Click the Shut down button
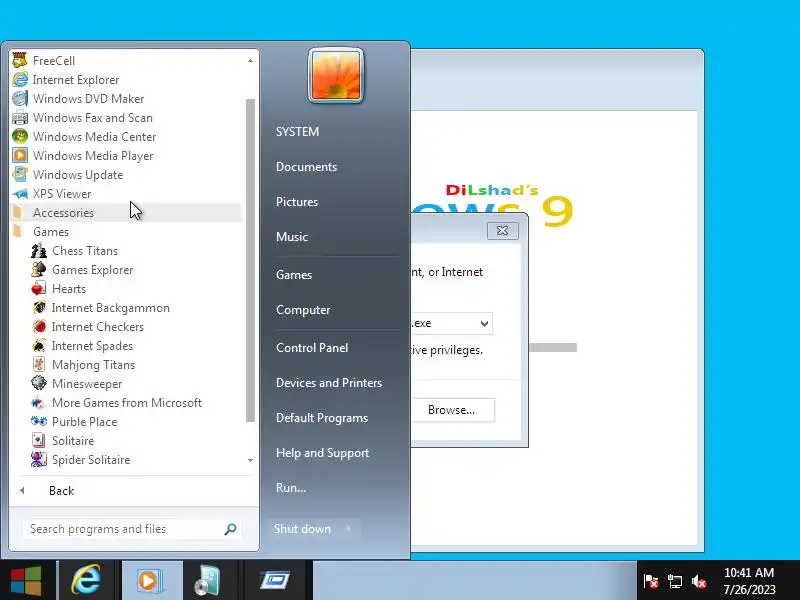 [303, 529]
